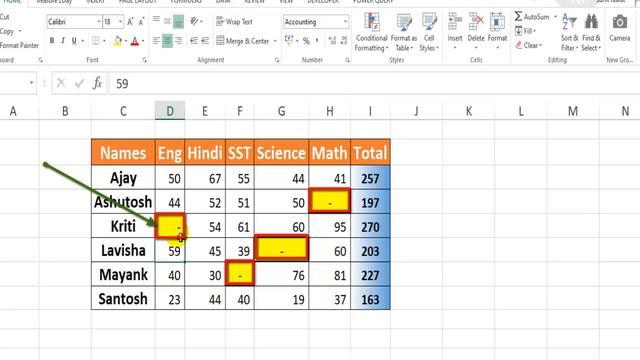The image size is (640, 360).
Task: Toggle Bold formatting
Action: (52, 41)
